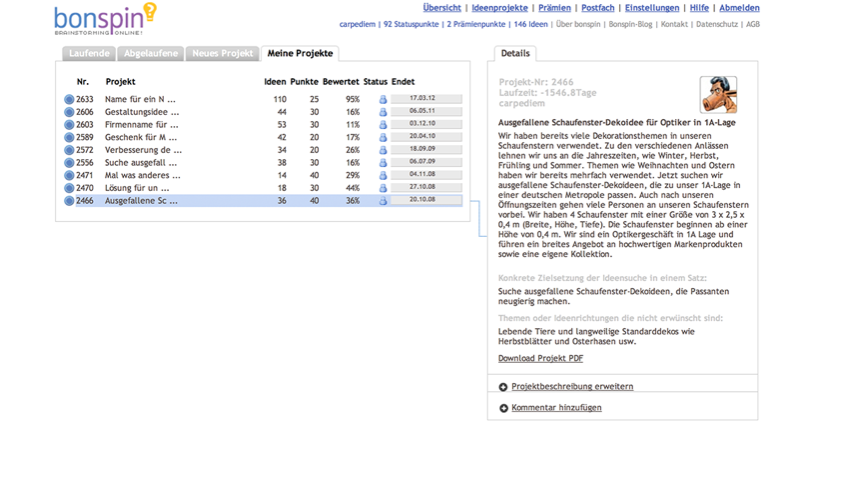Viewport: 848px width, 500px height.
Task: Click blue circle icon for project 2471
Action: click(69, 176)
